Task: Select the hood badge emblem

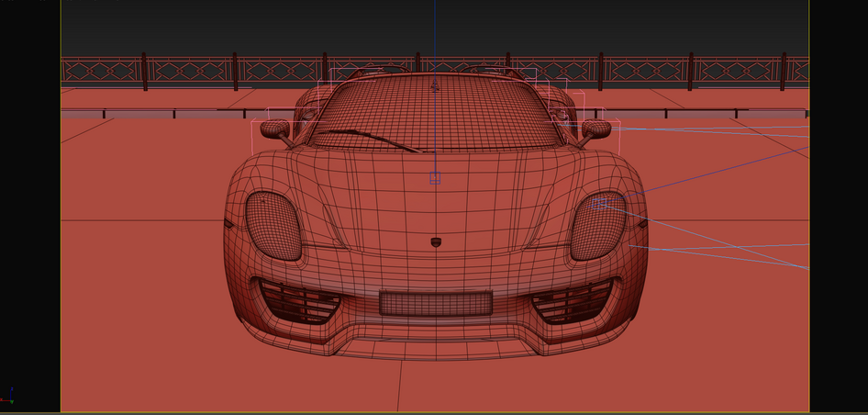Action: click(436, 242)
